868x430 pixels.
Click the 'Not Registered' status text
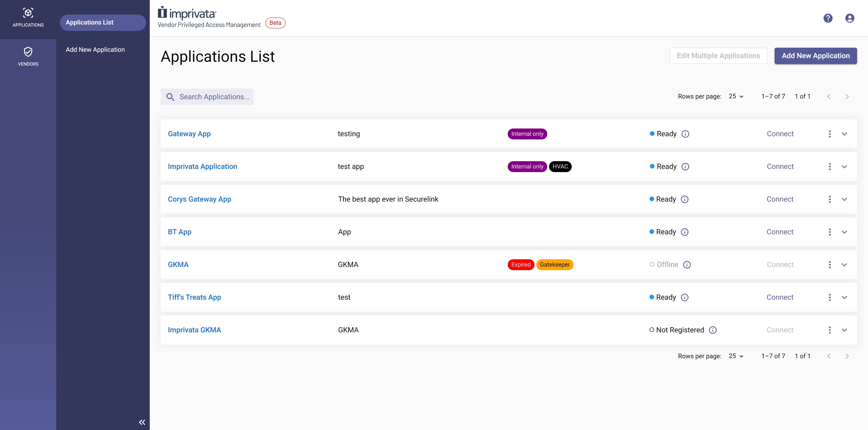(x=680, y=330)
